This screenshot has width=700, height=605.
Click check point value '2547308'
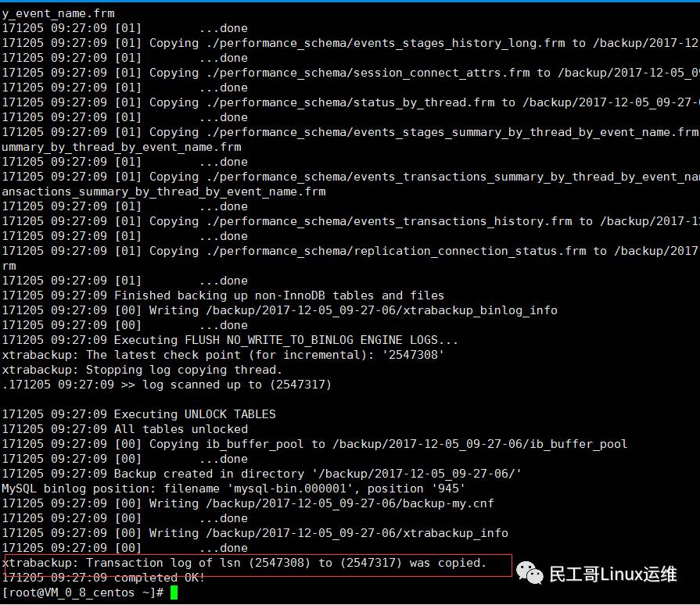[413, 355]
